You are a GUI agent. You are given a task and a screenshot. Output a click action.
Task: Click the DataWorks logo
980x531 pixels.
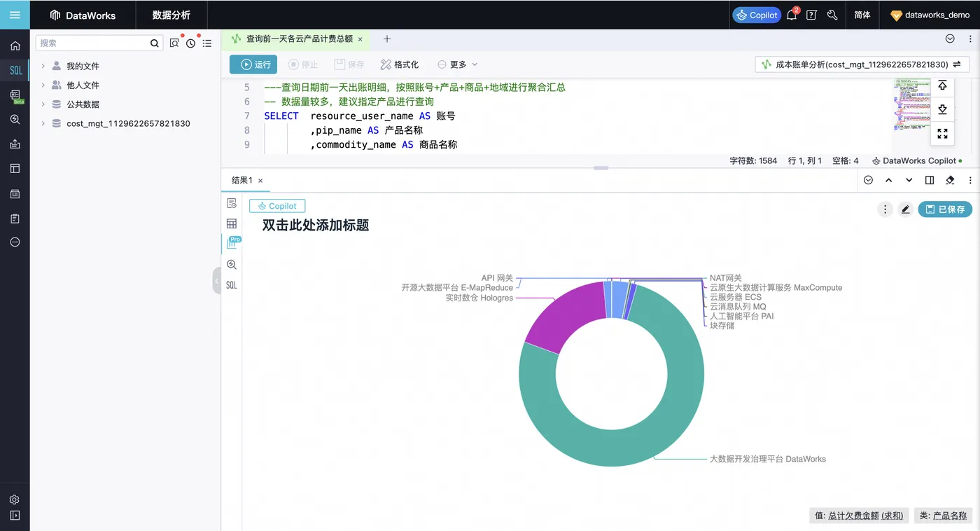[83, 15]
